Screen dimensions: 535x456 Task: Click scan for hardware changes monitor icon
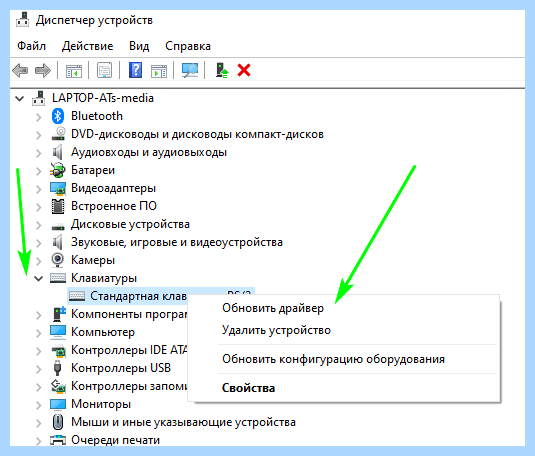point(190,71)
